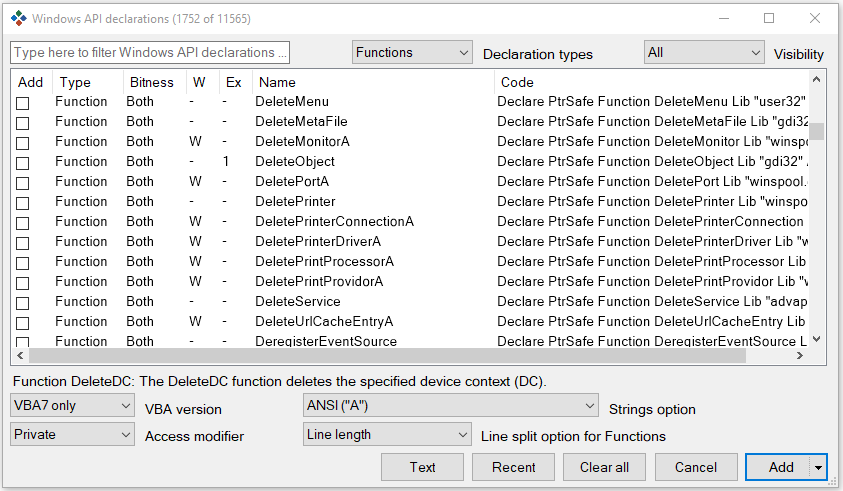Viewport: 843px width, 491px height.
Task: Click the Cancel button
Action: coord(696,467)
